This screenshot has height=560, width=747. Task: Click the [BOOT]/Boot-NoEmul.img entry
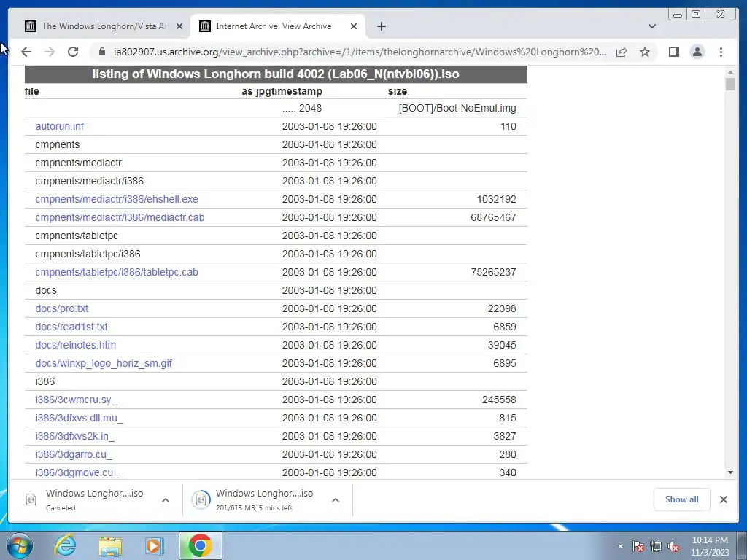point(457,108)
